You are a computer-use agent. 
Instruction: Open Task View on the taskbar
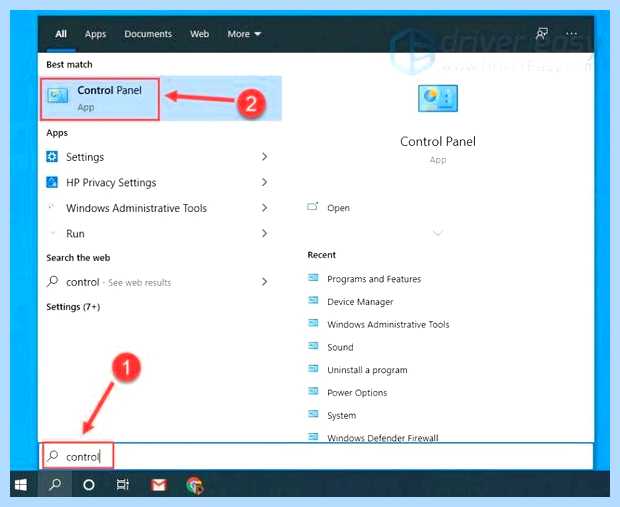coord(123,484)
